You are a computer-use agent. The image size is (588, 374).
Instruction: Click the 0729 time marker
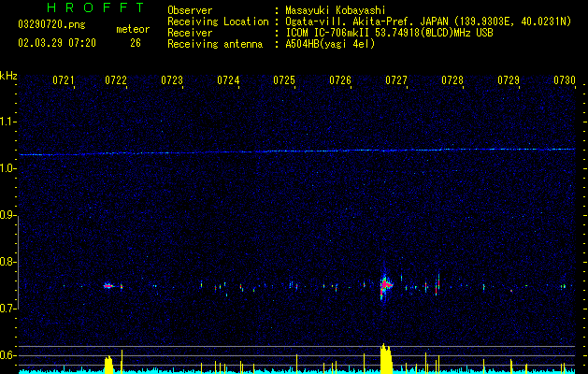click(x=509, y=80)
